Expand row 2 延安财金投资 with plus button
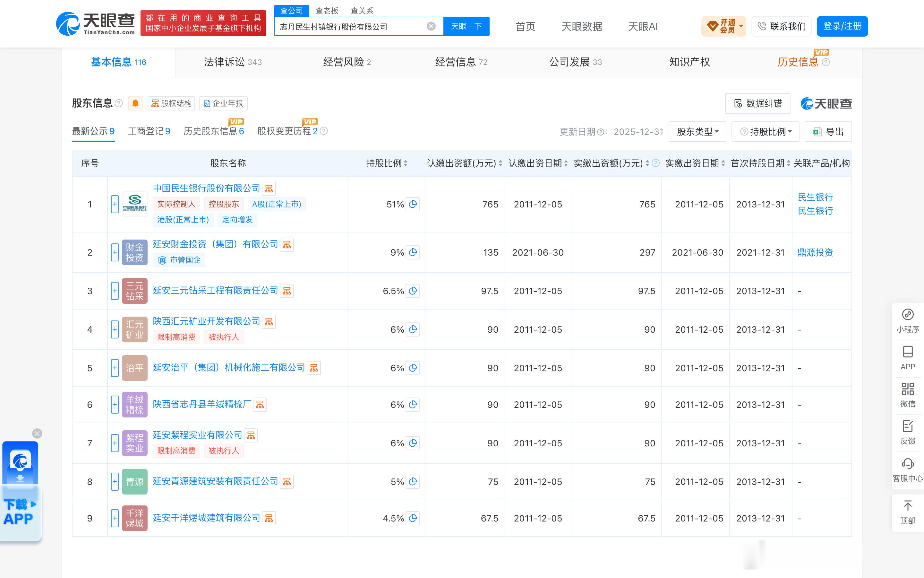Viewport: 924px width, 578px height. [x=115, y=252]
